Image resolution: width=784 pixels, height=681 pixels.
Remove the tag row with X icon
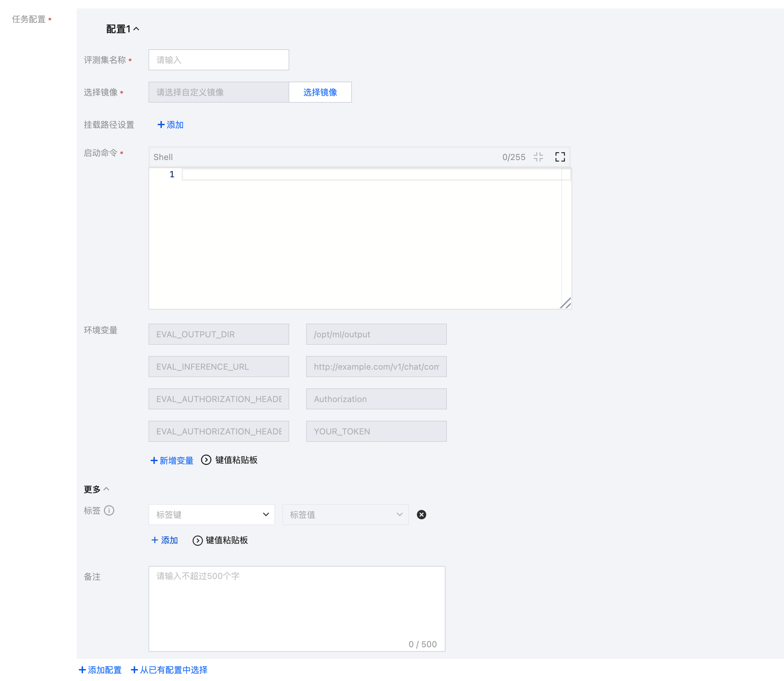421,515
